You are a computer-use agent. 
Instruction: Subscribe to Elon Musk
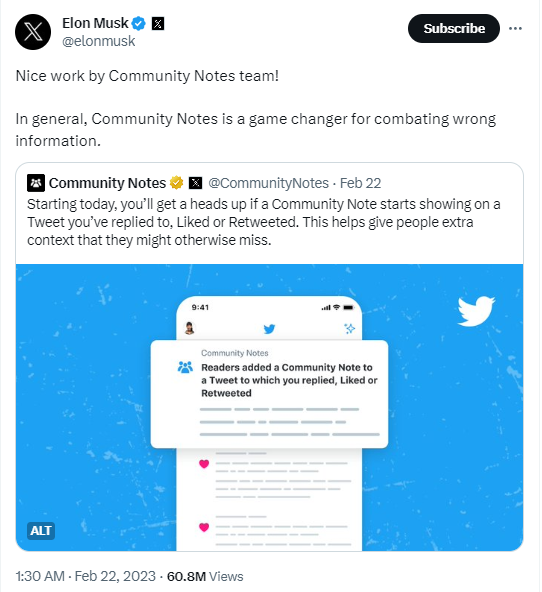454,28
